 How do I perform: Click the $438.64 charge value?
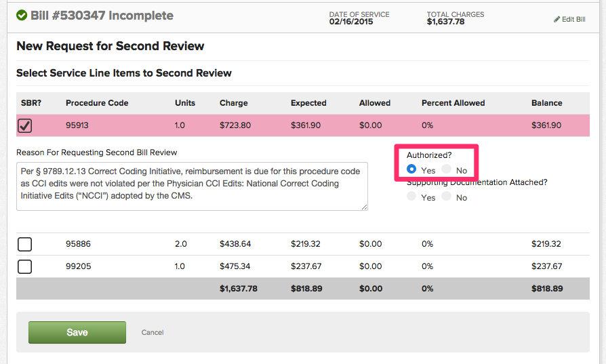point(235,244)
